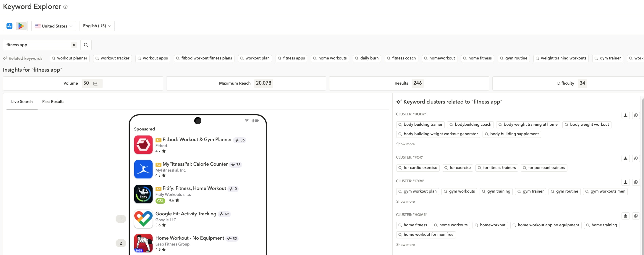Click the MyFitnessPal score badge 73

(236, 165)
